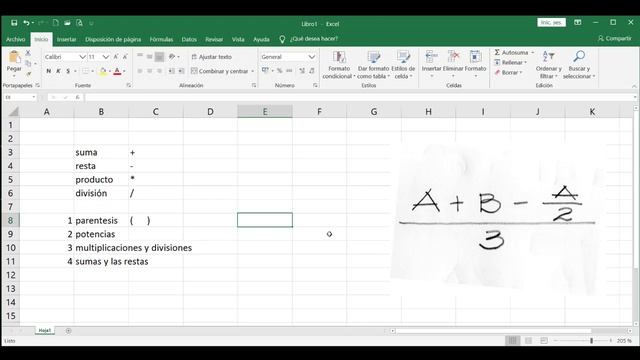This screenshot has height=360, width=640.
Task: Click the Inic. ses. sign-in button
Action: 551,22
